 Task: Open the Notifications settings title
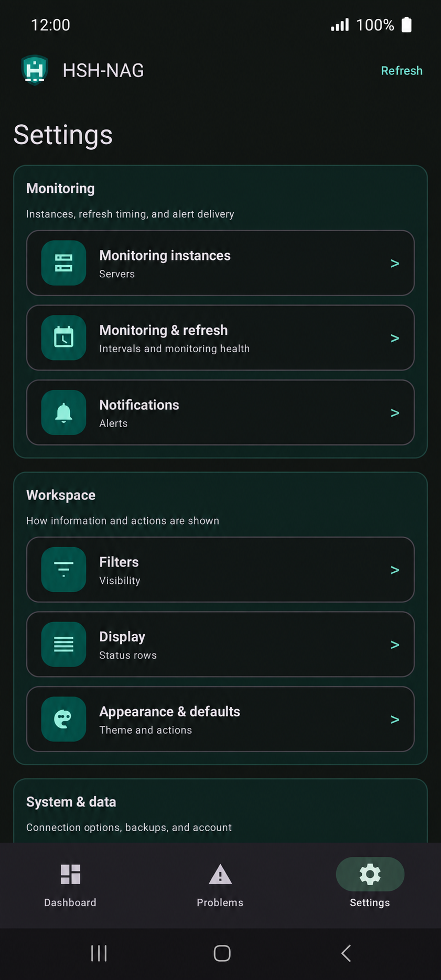(x=139, y=405)
